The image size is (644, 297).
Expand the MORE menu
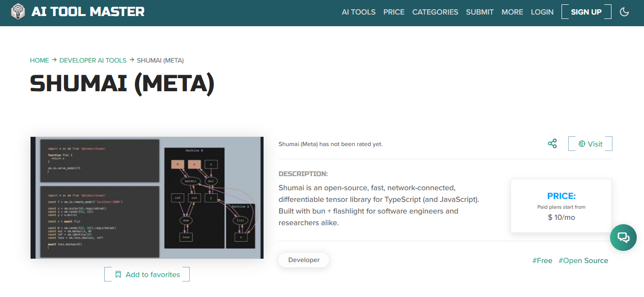pos(512,12)
